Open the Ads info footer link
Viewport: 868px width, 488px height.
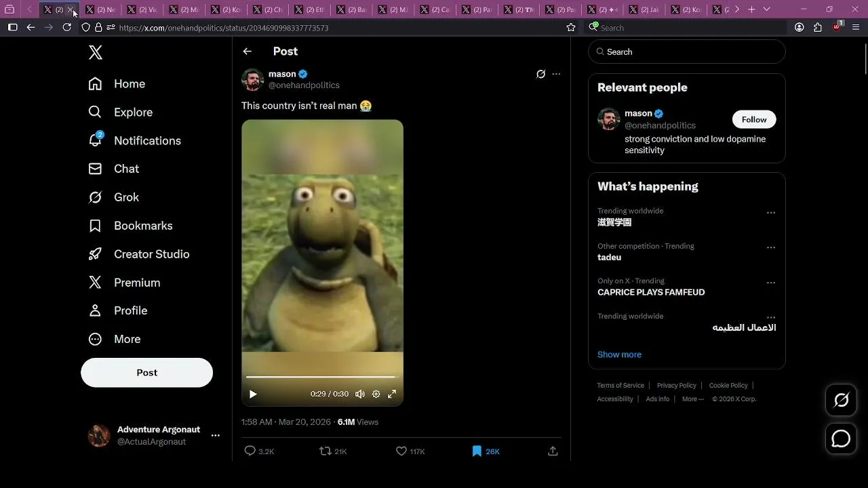click(x=657, y=399)
